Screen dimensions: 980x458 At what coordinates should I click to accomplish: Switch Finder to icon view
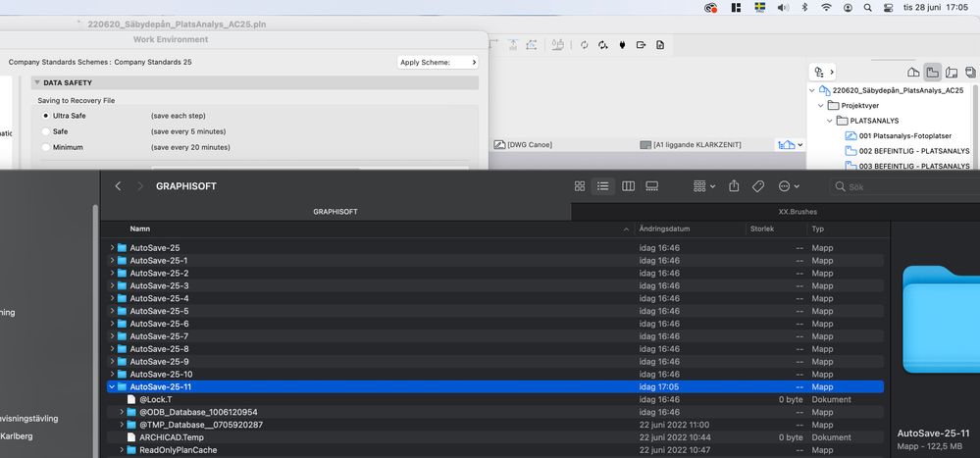tap(580, 186)
